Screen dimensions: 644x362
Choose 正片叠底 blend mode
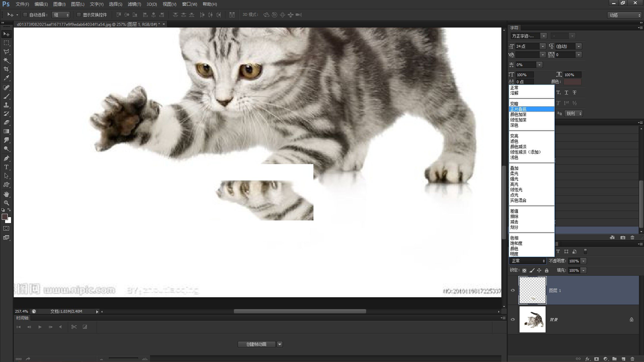click(x=532, y=109)
